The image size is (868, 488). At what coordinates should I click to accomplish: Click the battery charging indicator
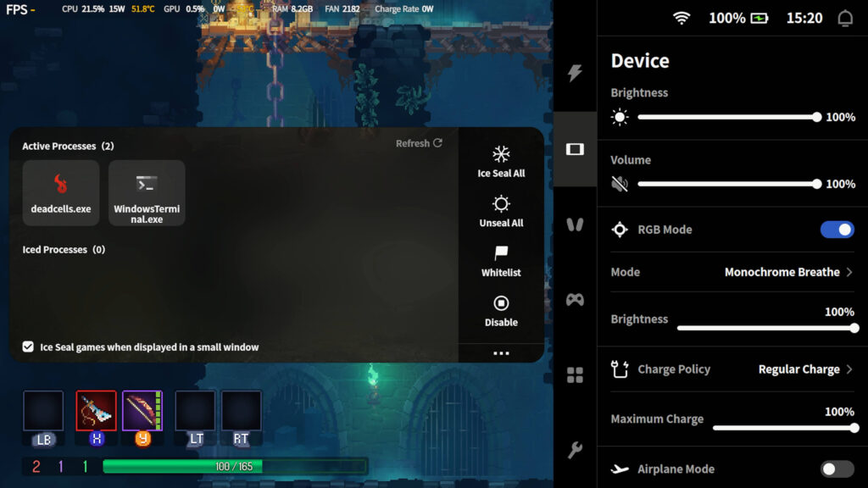pos(759,19)
